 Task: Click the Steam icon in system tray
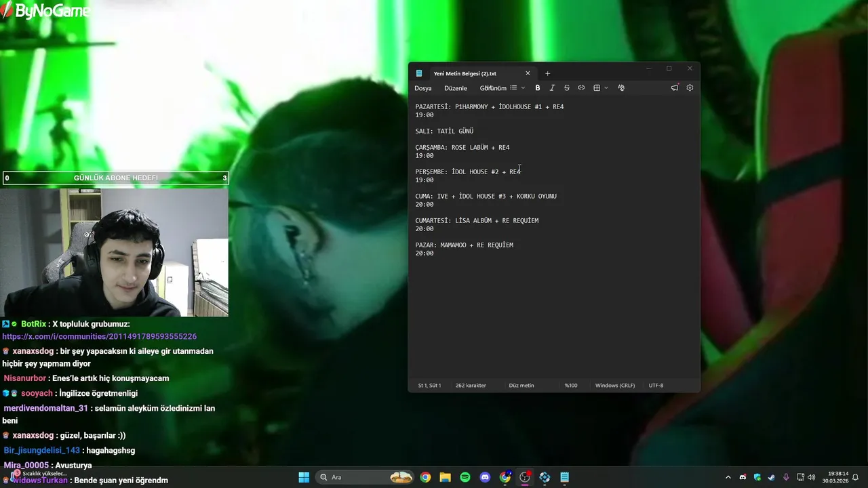(x=772, y=477)
